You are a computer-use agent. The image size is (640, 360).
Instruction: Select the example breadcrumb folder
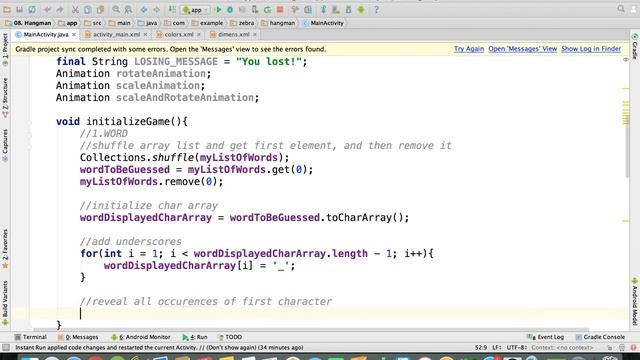[x=207, y=23]
